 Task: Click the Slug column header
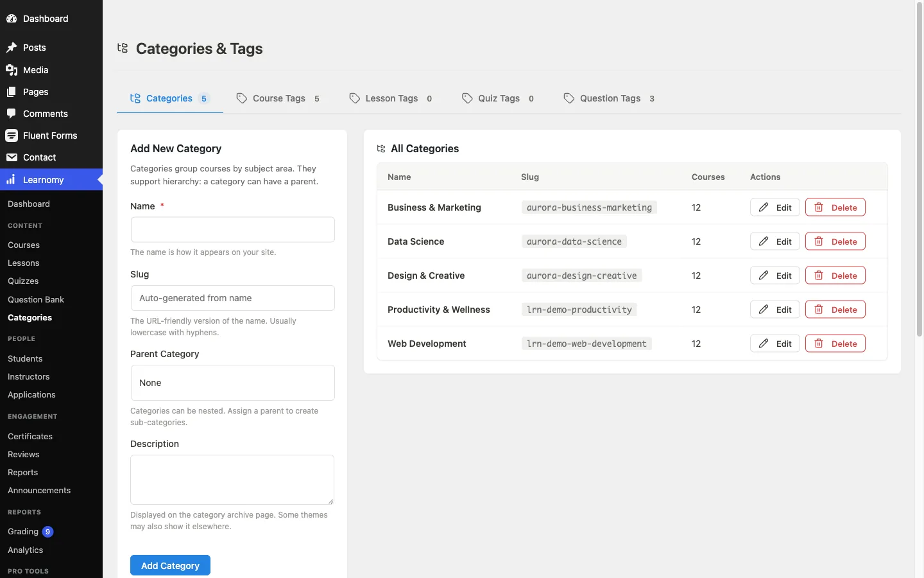(530, 177)
